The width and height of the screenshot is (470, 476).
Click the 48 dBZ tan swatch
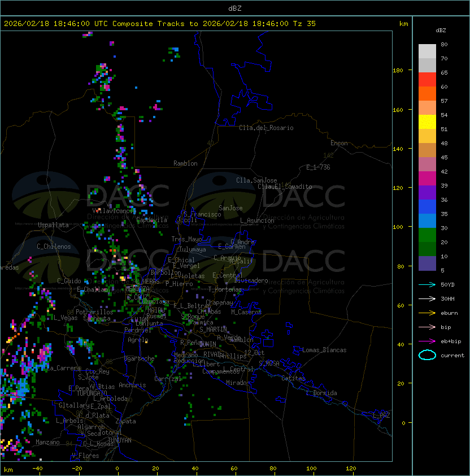[427, 150]
